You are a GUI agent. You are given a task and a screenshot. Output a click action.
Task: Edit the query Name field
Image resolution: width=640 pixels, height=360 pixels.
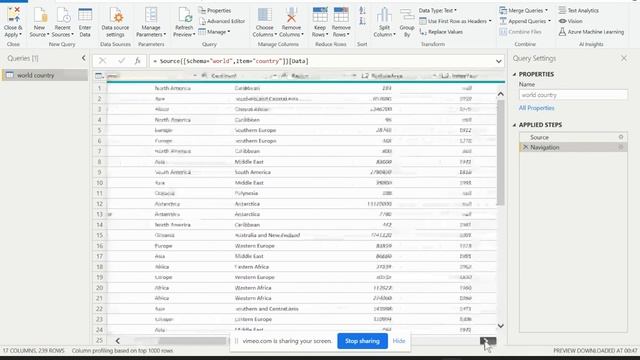click(573, 95)
